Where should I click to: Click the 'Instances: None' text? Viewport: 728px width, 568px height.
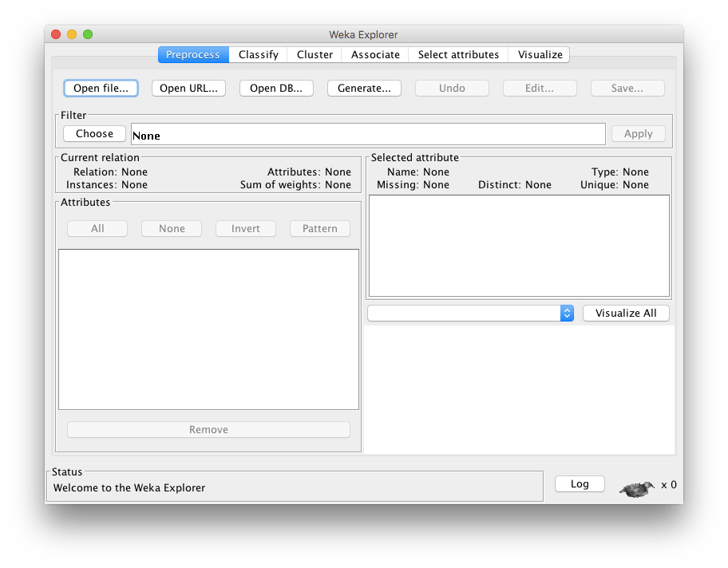tap(107, 185)
